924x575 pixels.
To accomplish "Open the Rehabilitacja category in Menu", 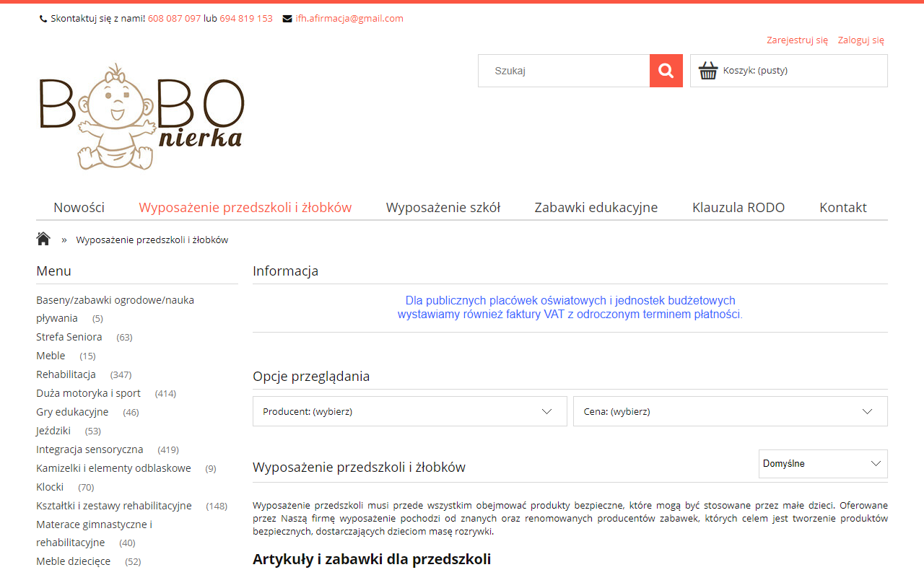I will tap(66, 374).
